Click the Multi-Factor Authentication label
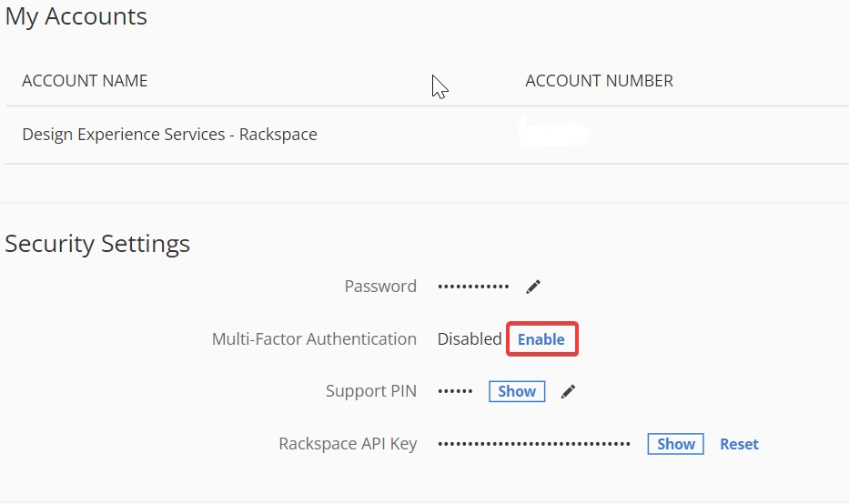The height and width of the screenshot is (504, 849). (314, 339)
